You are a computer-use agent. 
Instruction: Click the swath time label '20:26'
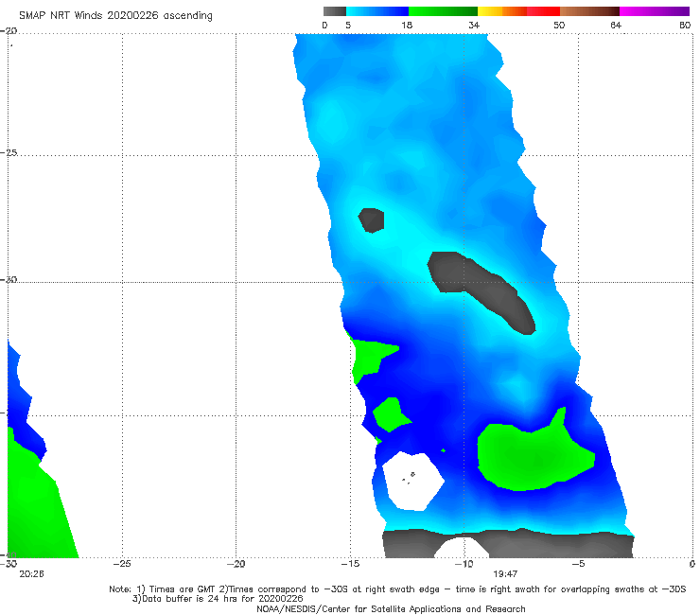coord(31,574)
